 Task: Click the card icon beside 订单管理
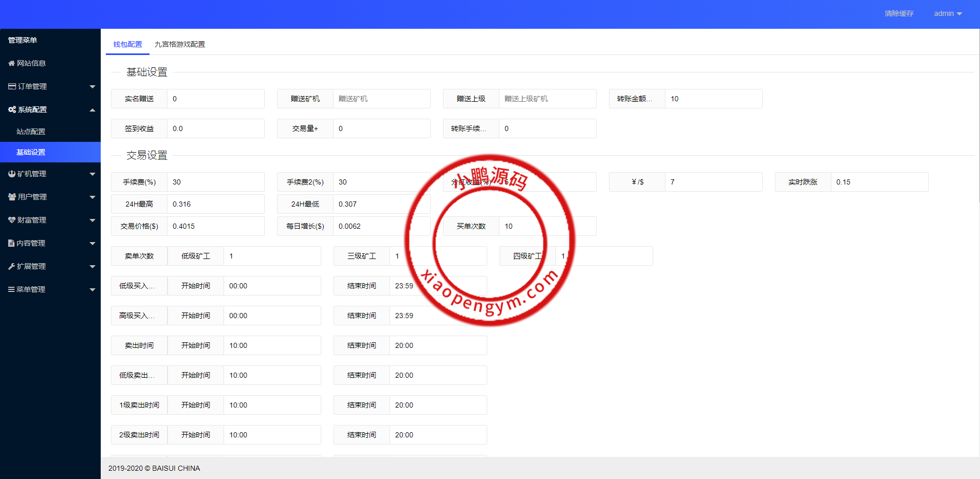point(12,86)
